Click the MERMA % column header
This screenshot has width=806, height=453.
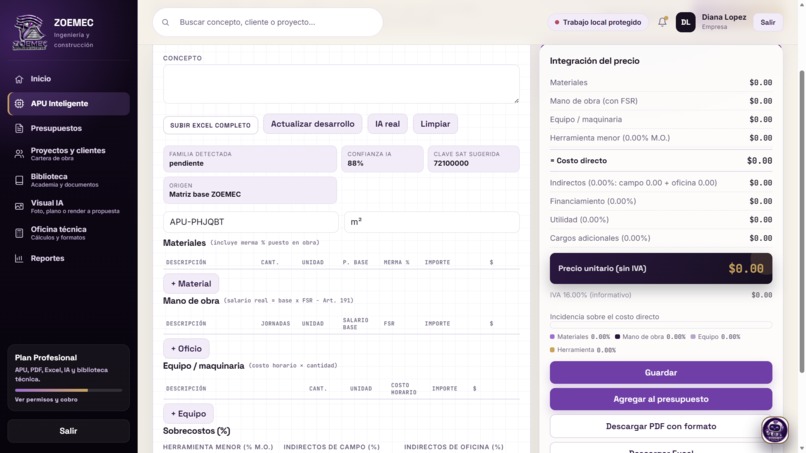[x=396, y=262]
